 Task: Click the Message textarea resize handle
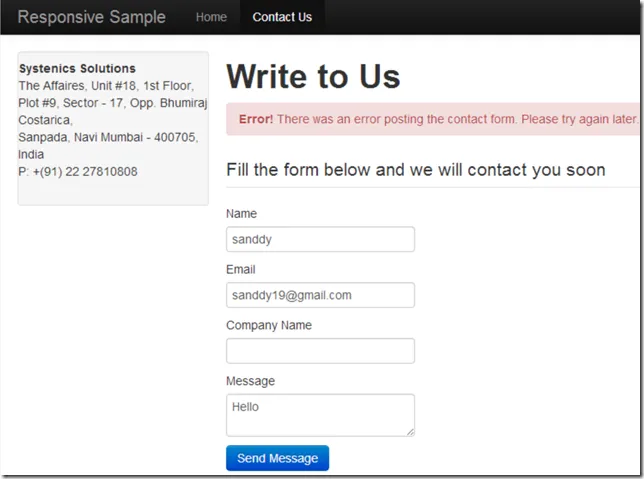(x=409, y=431)
